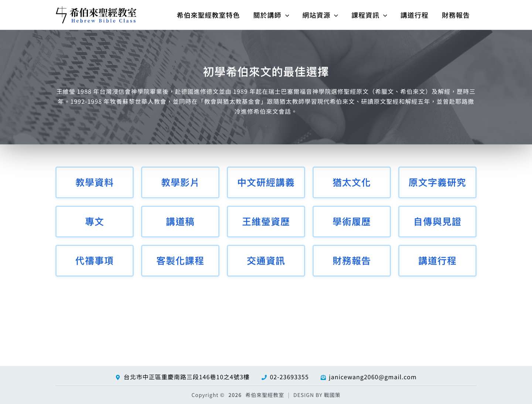Go to 講道行程 in the top navigation
The height and width of the screenshot is (404, 532).
pos(415,15)
